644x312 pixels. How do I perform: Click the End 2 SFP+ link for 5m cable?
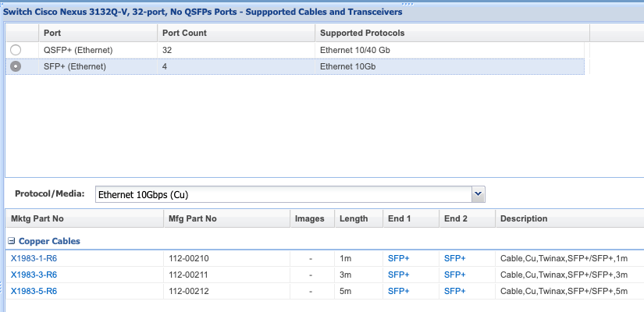[454, 291]
